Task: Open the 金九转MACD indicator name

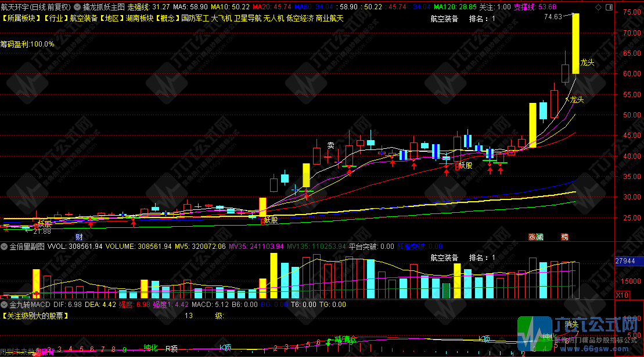Action: [x=30, y=304]
